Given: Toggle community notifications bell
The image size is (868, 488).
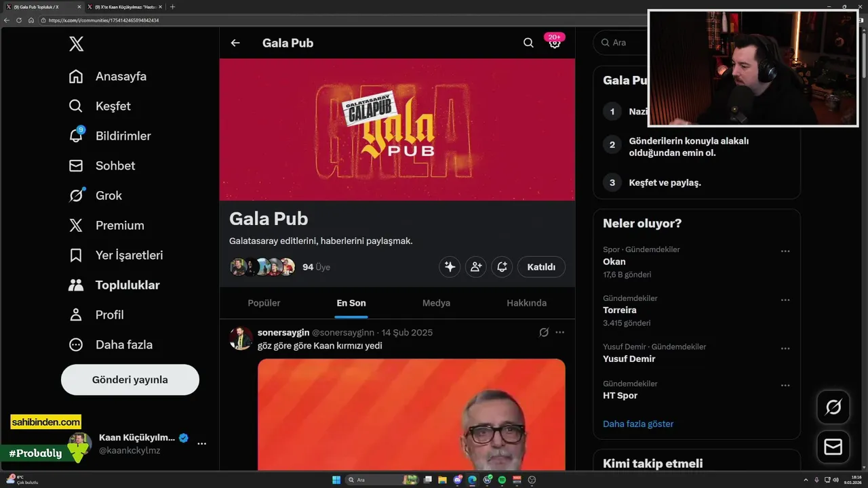Looking at the screenshot, I should (x=502, y=267).
